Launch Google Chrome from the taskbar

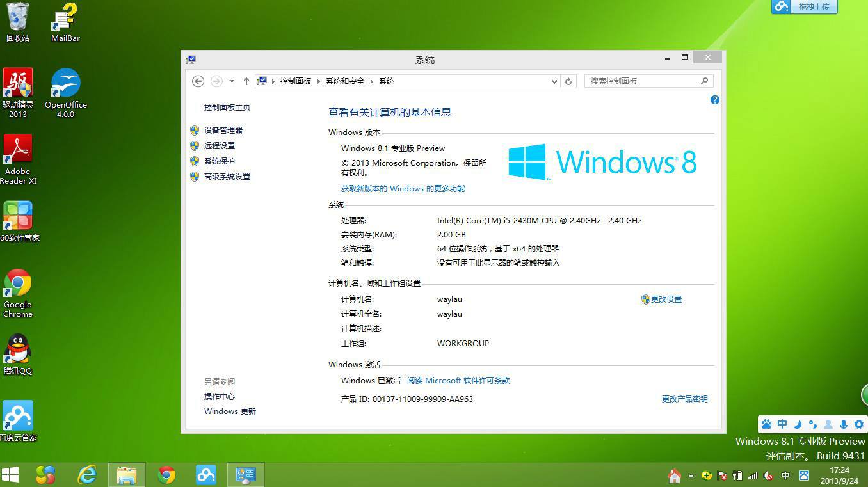166,475
